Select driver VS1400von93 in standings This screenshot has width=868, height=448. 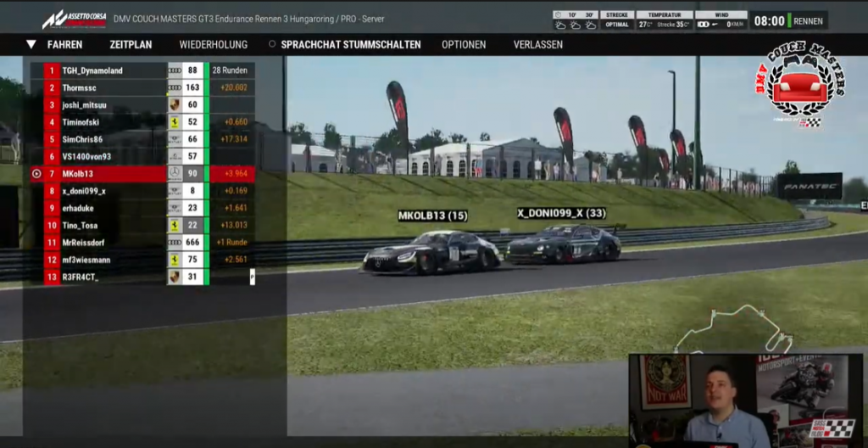tap(86, 156)
